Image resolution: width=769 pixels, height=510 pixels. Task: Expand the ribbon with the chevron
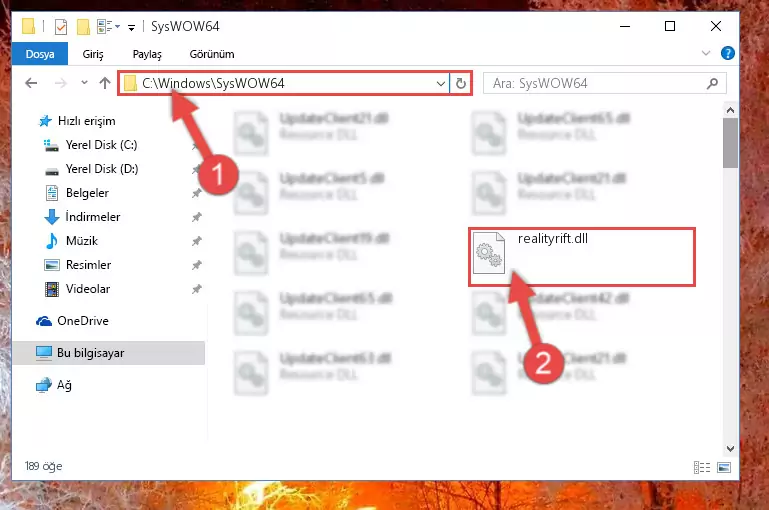coord(706,53)
